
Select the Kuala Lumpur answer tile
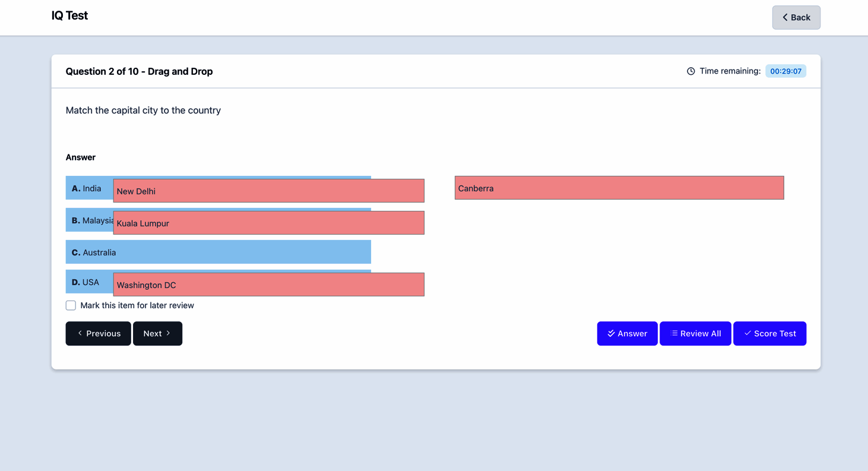pos(269,223)
